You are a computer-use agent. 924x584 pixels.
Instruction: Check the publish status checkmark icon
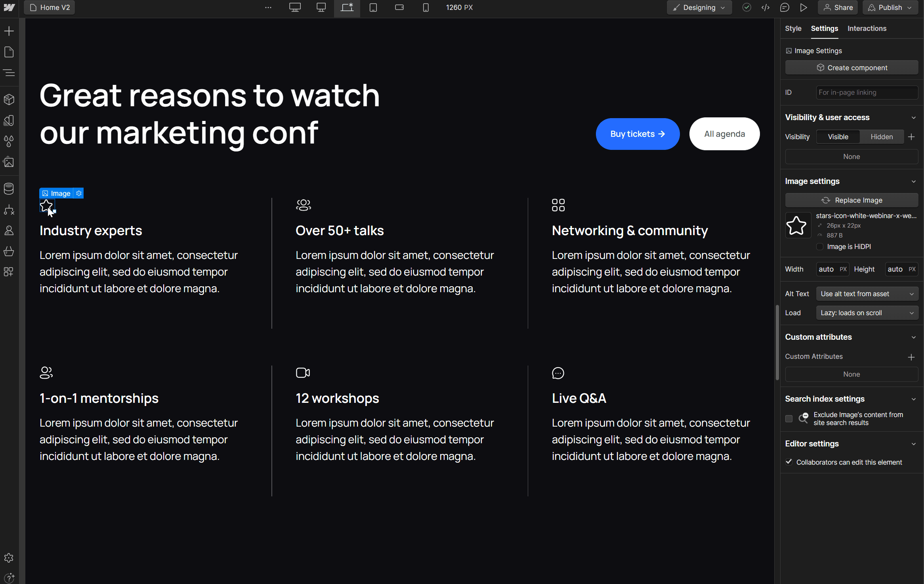point(746,8)
